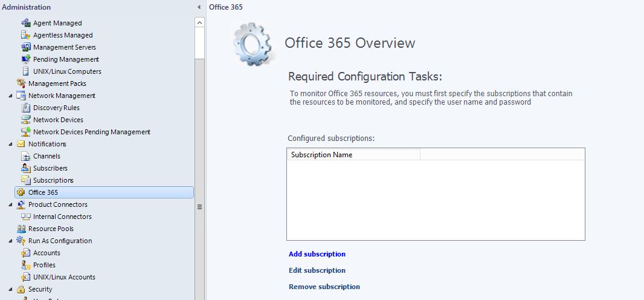Select the Notifications label
This screenshot has height=300, width=644.
(x=47, y=144)
